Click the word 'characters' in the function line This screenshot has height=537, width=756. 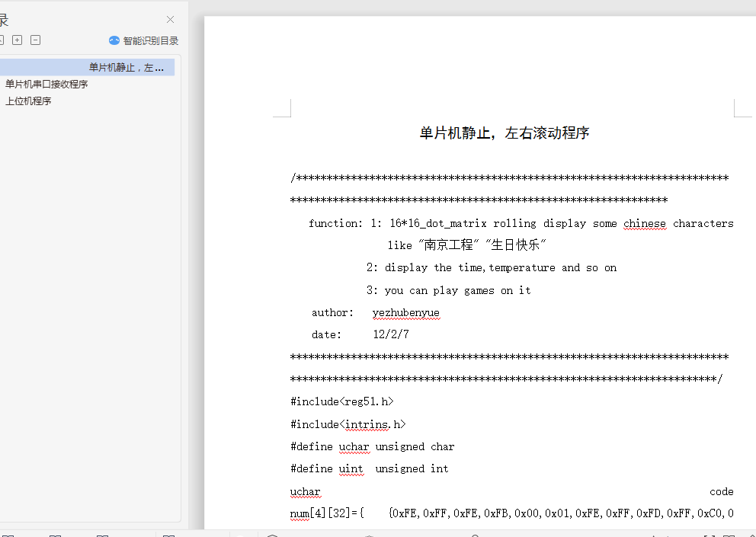coord(703,224)
